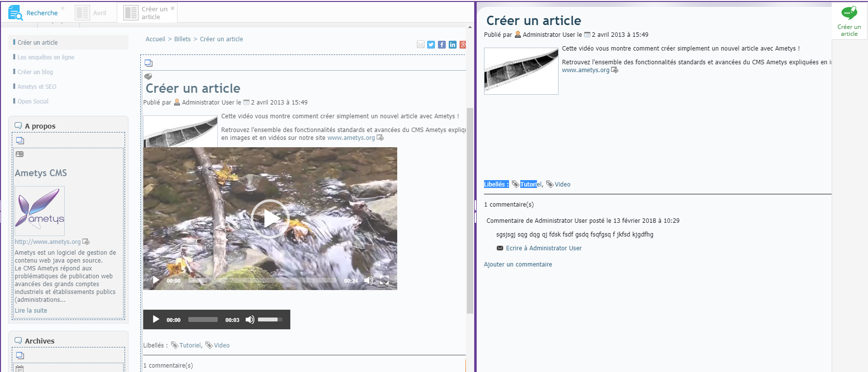
Task: Share on LinkedIn icon
Action: [453, 45]
